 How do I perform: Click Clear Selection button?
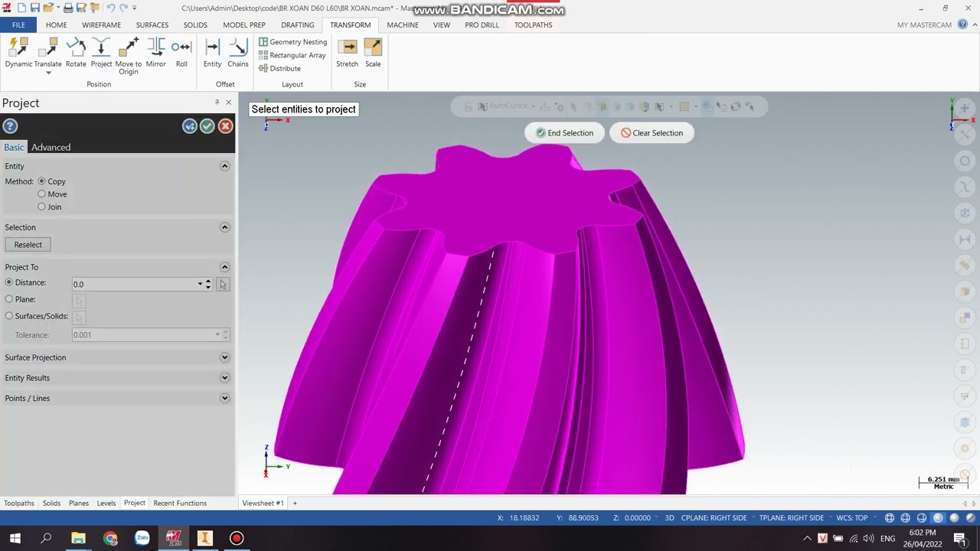click(652, 133)
